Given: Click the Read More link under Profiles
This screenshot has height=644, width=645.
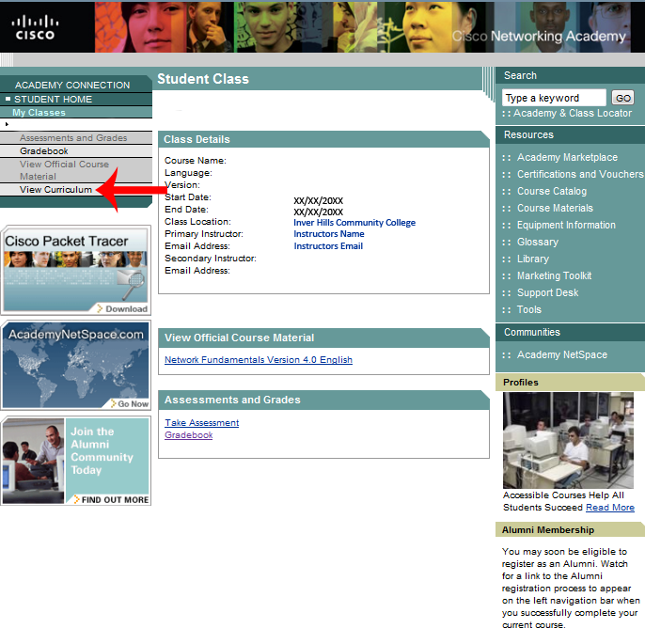Looking at the screenshot, I should (609, 508).
